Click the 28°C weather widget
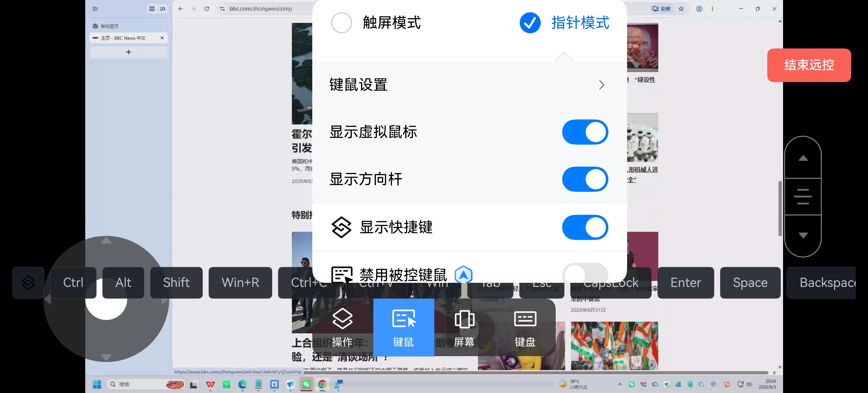 pyautogui.click(x=574, y=384)
